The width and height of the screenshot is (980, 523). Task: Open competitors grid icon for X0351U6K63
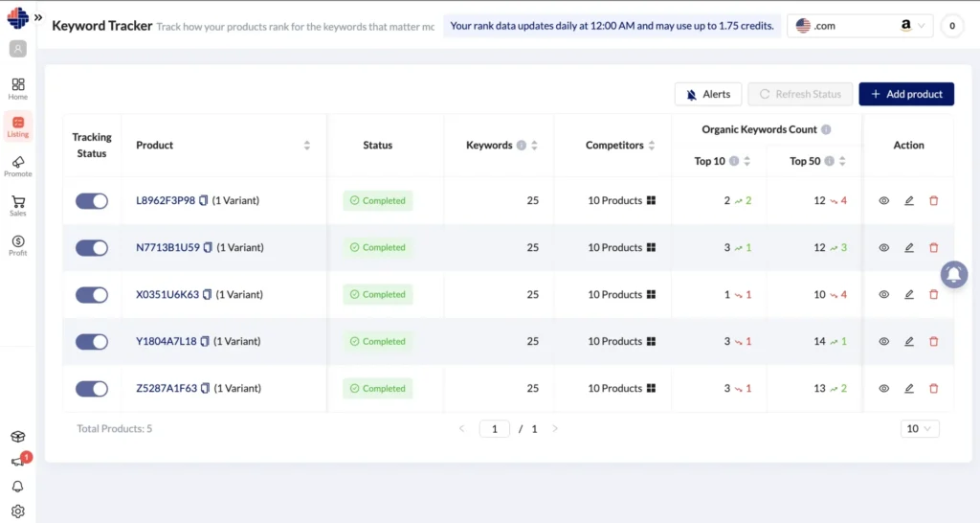pos(651,294)
